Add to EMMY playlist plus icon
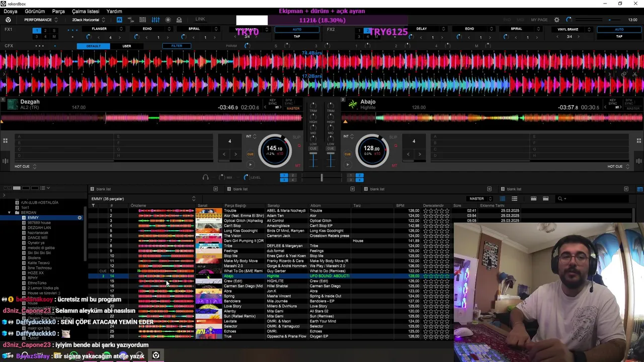This screenshot has width=644, height=362. 79,217
